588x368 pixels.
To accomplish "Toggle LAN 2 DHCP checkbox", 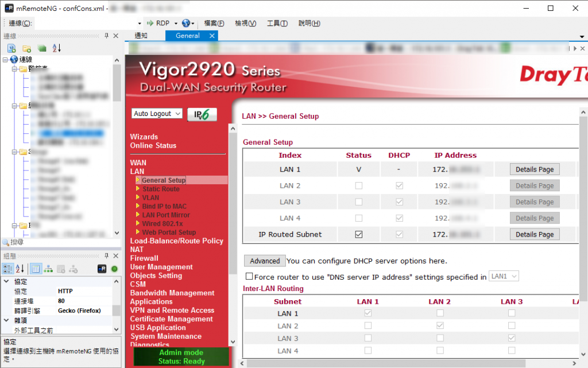I will point(400,185).
